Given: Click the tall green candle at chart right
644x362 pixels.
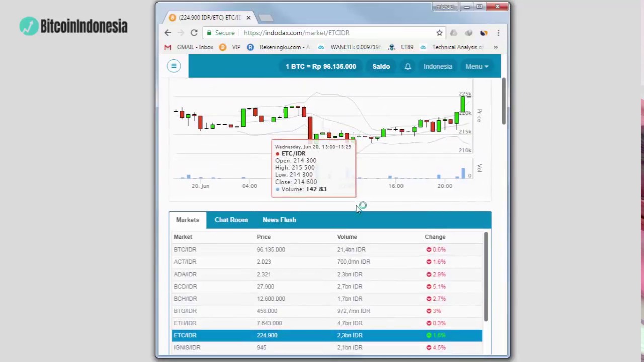Looking at the screenshot, I should coord(462,104).
